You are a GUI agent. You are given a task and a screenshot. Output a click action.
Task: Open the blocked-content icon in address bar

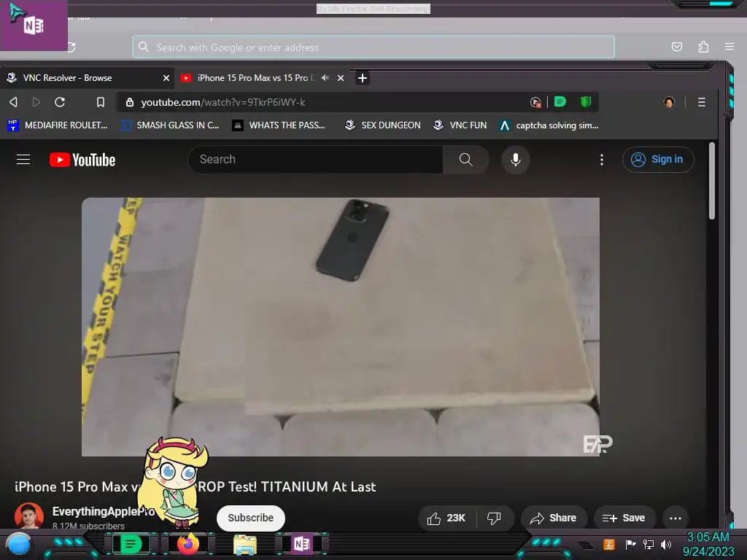tap(535, 102)
